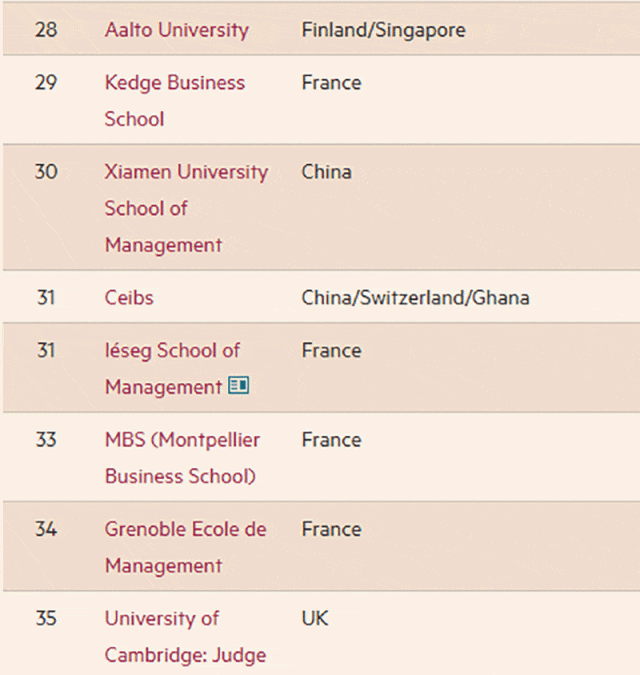This screenshot has height=675, width=640.
Task: Open Kedge Business School link
Action: click(x=175, y=100)
